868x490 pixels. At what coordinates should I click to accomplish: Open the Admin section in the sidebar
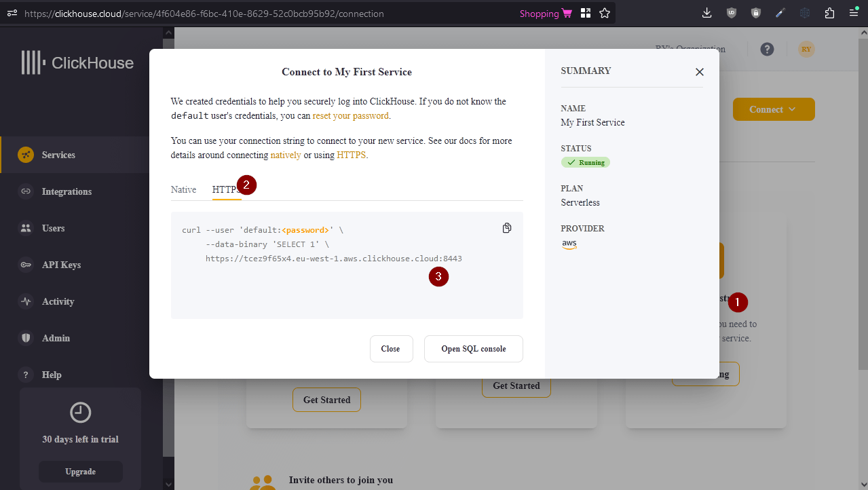56,338
